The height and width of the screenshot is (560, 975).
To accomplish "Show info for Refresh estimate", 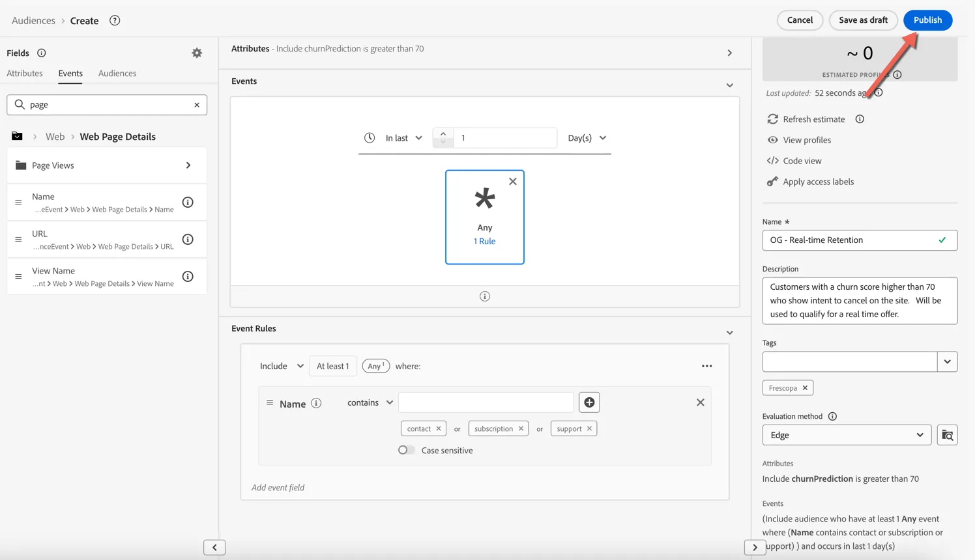I will [x=860, y=119].
